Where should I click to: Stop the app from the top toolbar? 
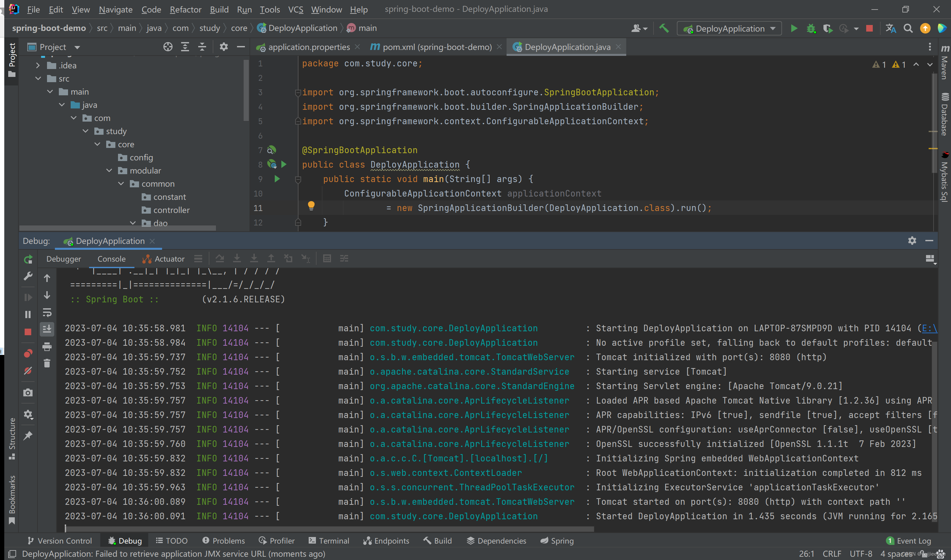[869, 28]
